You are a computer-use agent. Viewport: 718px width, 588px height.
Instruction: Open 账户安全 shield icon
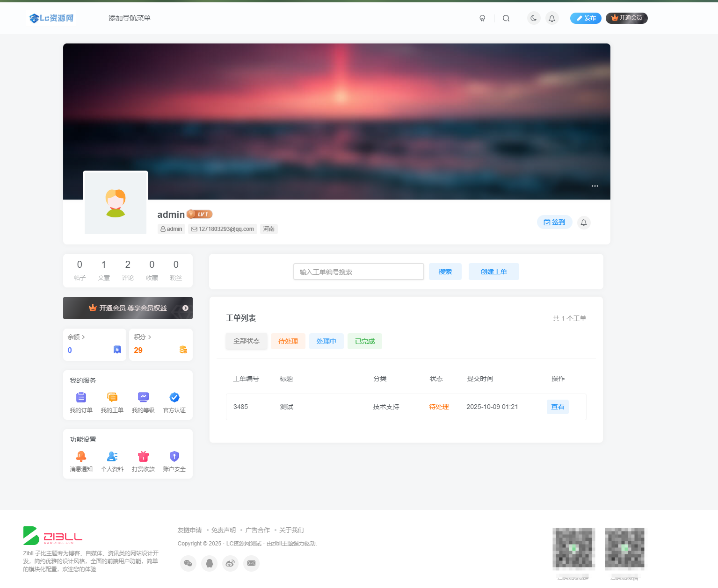pyautogui.click(x=174, y=456)
